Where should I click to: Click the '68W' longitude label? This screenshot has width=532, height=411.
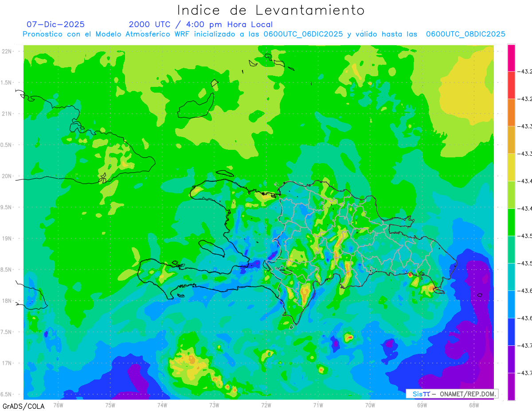[x=473, y=405]
